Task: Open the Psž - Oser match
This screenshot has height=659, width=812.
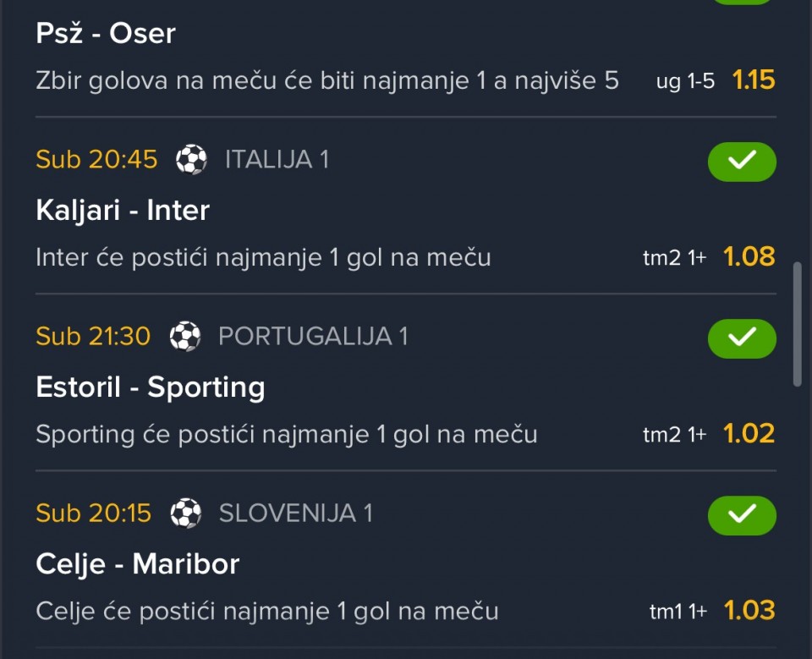Action: (106, 33)
